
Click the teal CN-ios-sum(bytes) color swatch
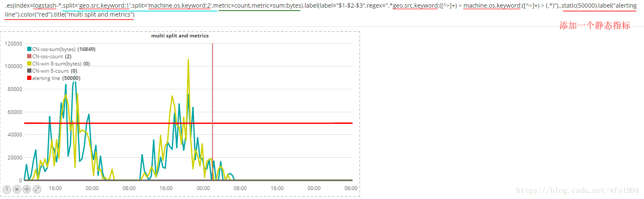29,49
